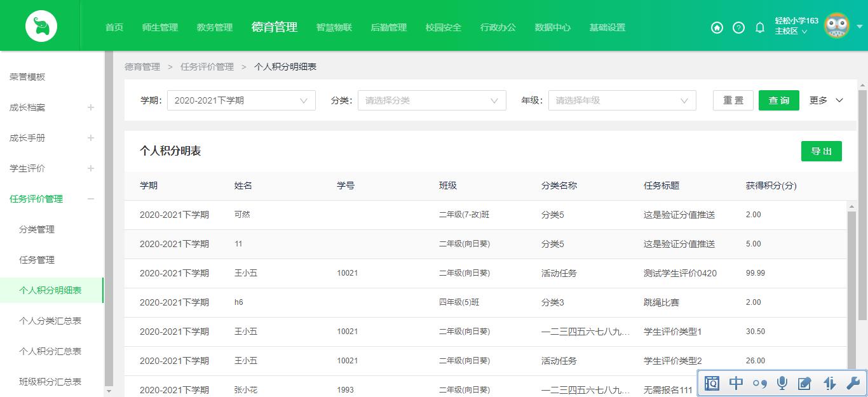
Task: Open the help question-mark icon
Action: point(738,28)
